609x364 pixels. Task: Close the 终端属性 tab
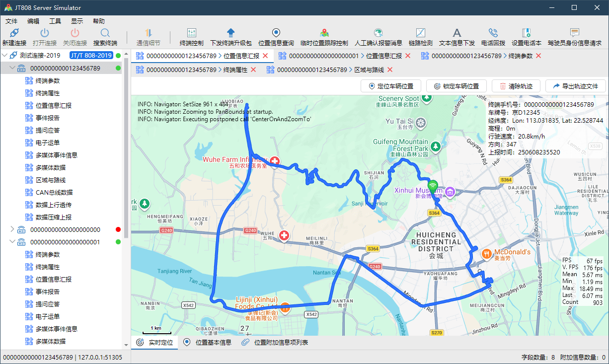click(x=254, y=70)
